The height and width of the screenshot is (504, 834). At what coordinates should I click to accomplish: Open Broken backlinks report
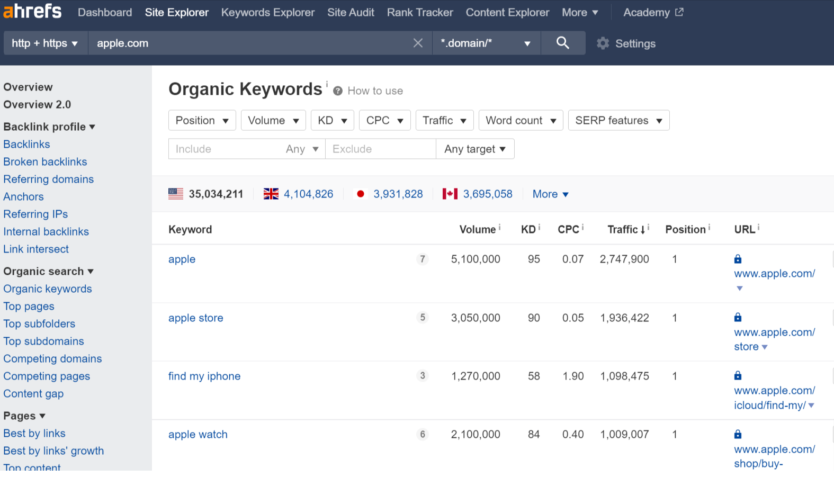[45, 161]
